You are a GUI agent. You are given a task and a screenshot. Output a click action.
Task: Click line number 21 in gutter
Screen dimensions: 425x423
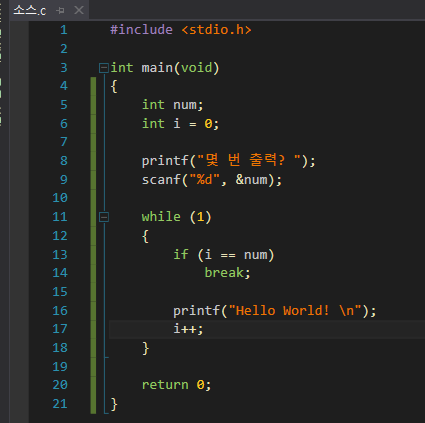click(60, 404)
